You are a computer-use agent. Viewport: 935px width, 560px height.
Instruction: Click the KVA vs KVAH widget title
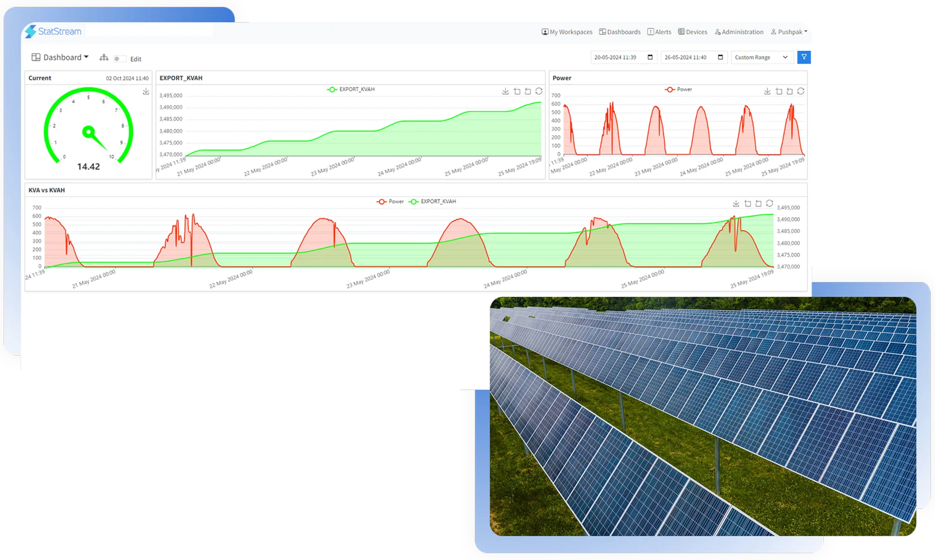click(x=47, y=190)
